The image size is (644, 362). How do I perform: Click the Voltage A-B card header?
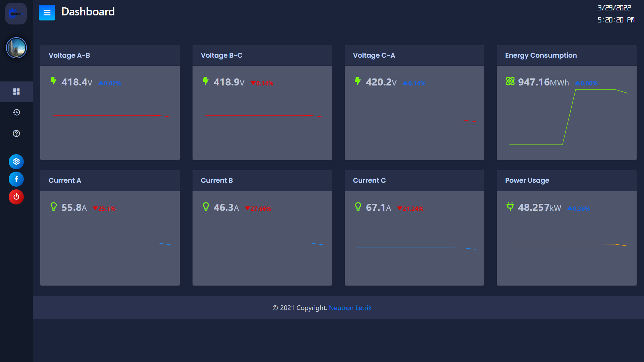pyautogui.click(x=110, y=55)
